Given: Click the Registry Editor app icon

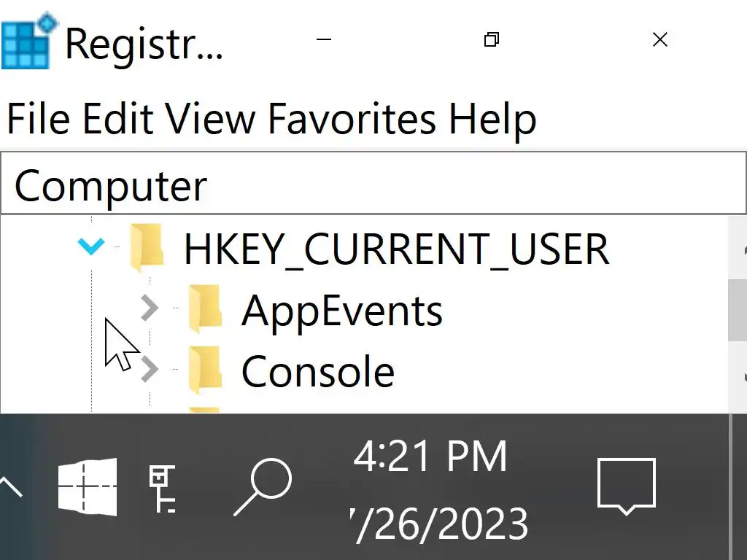Looking at the screenshot, I should point(28,41).
